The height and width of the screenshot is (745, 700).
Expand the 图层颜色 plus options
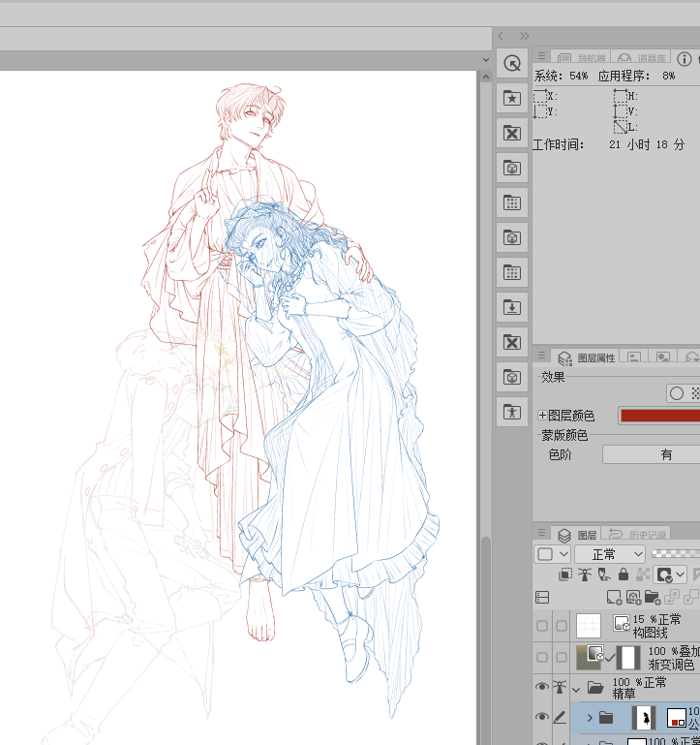(542, 416)
